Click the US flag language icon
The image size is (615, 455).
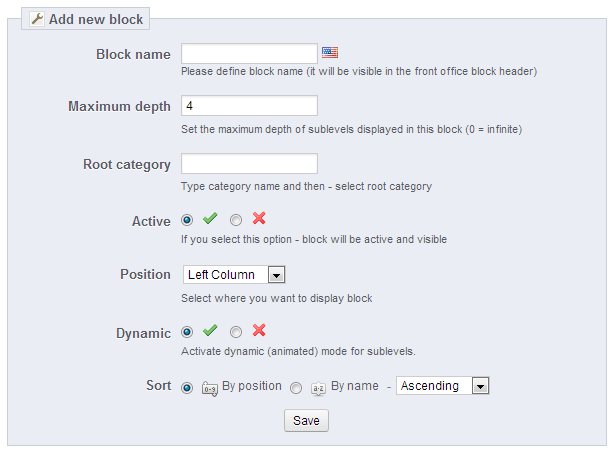coord(330,53)
